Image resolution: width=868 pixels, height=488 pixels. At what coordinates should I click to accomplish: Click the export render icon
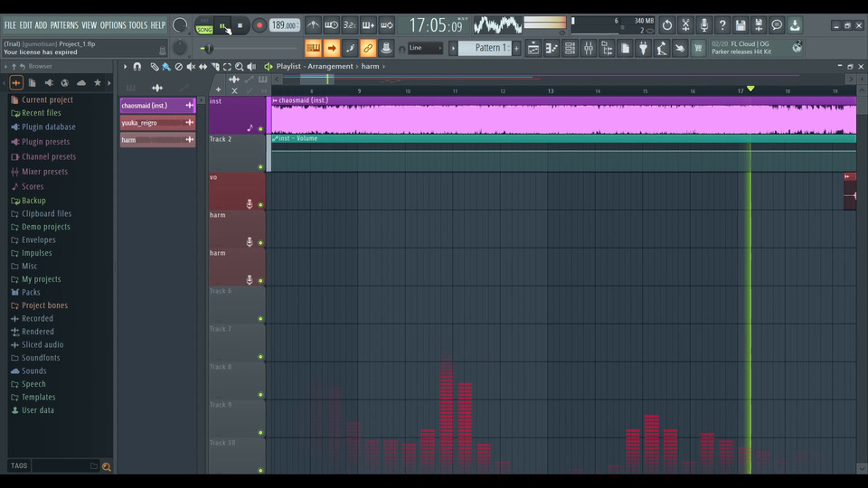[x=759, y=25]
